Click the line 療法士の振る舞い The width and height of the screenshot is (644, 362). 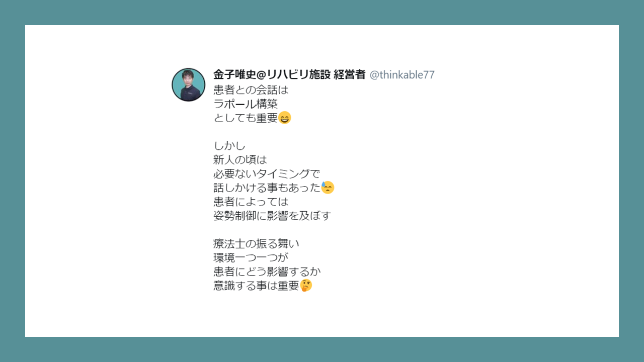click(256, 244)
